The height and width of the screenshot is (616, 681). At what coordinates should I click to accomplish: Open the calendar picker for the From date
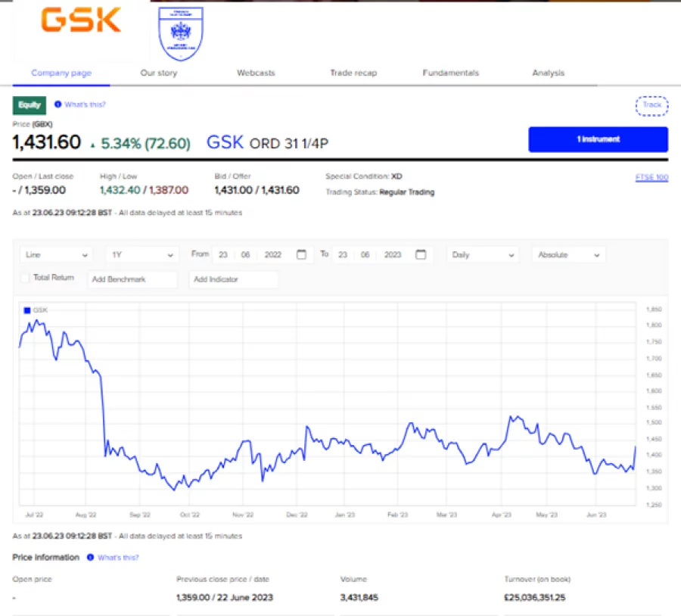[x=300, y=255]
